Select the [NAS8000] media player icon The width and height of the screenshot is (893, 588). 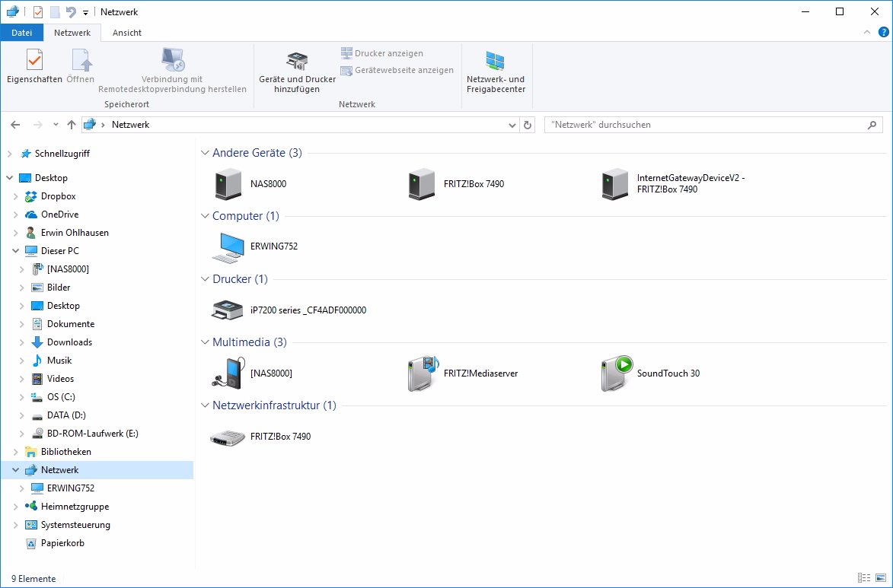(x=228, y=373)
